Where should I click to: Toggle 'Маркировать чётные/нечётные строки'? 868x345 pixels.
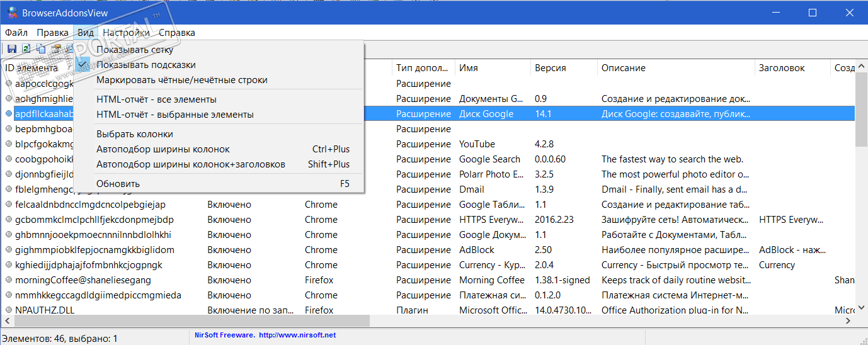pyautogui.click(x=181, y=80)
